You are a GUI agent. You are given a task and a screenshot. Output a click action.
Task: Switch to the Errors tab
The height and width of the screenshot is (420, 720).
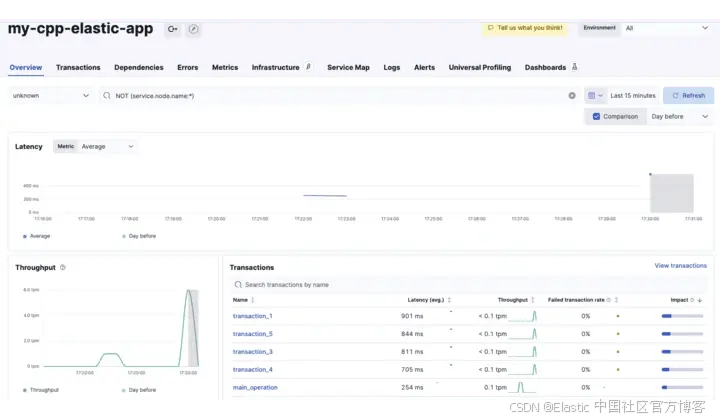(x=187, y=67)
